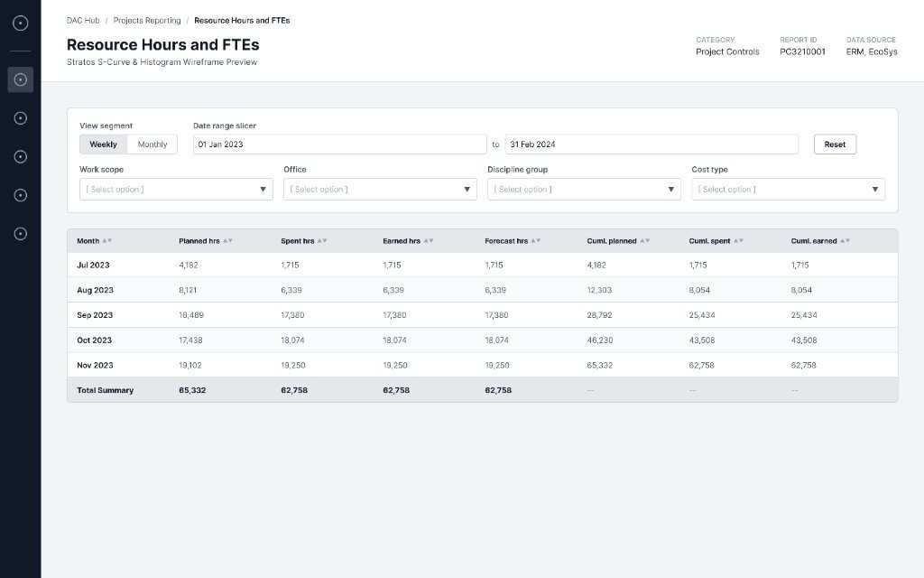The width and height of the screenshot is (924, 578).
Task: Click the Total Summary row label
Action: (105, 390)
